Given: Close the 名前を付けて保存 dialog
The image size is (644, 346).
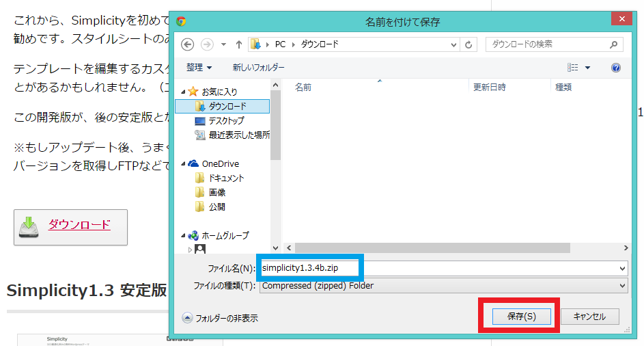Looking at the screenshot, I should [622, 19].
